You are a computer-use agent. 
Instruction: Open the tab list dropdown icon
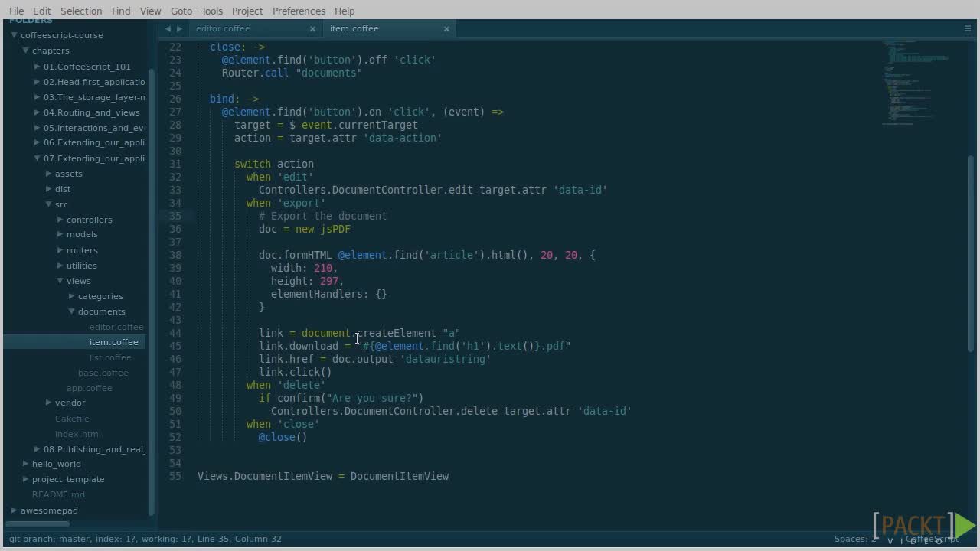967,28
